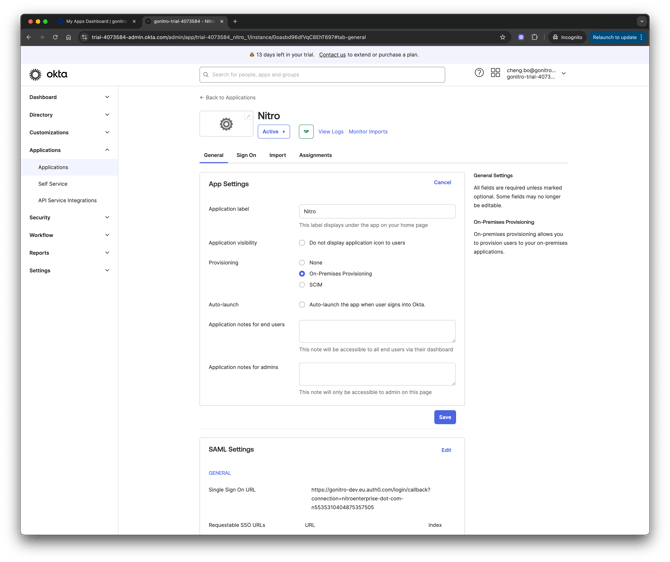Click the browser address bar URL
Viewport: 670px width, 562px height.
pyautogui.click(x=229, y=37)
